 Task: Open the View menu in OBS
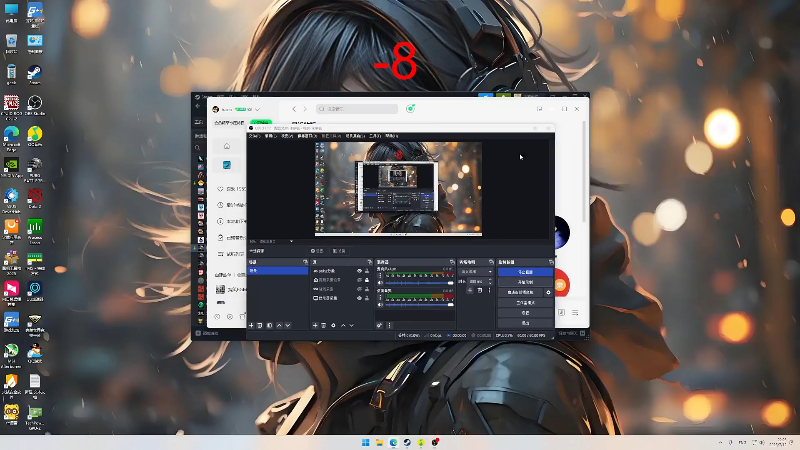(287, 136)
